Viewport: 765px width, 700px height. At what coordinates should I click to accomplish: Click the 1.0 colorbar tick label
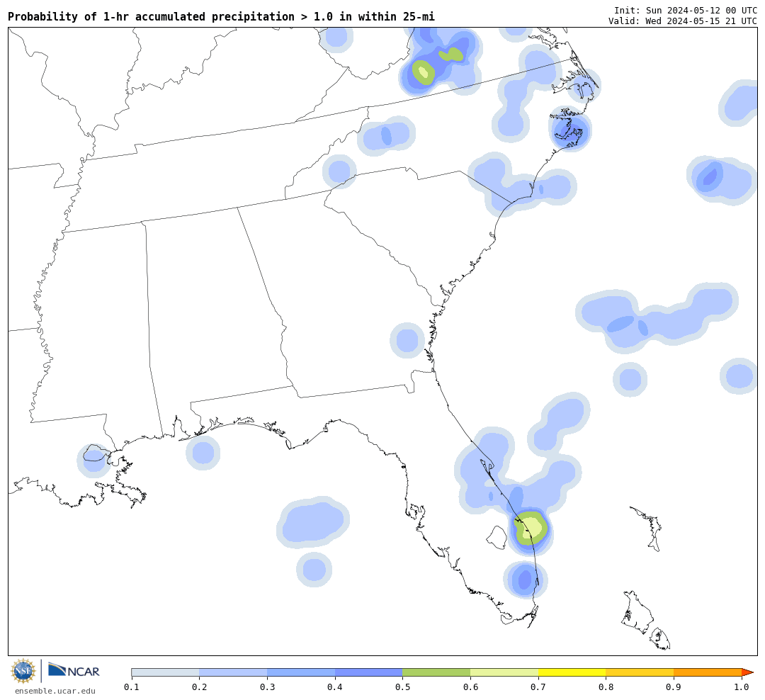click(x=742, y=687)
